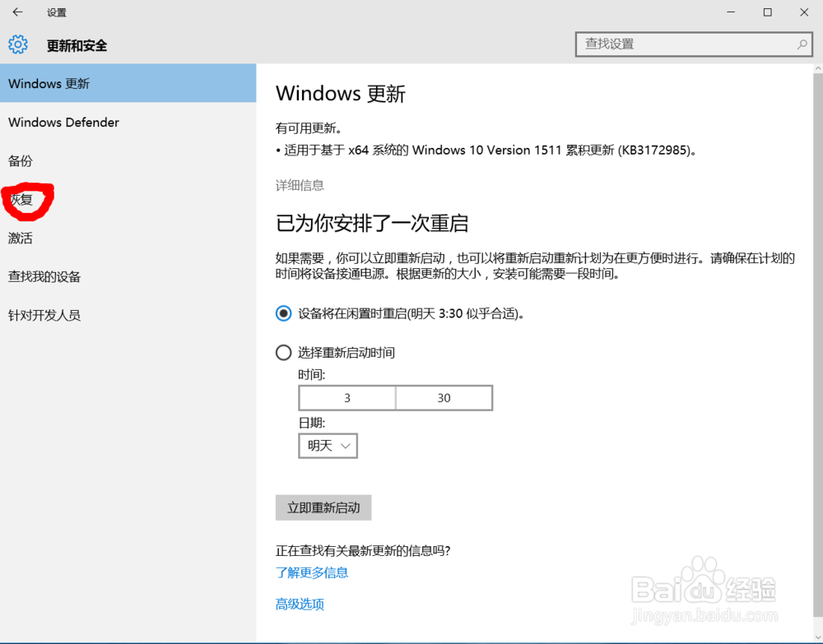This screenshot has width=823, height=644.
Task: Click the 详细信息 link
Action: [300, 185]
